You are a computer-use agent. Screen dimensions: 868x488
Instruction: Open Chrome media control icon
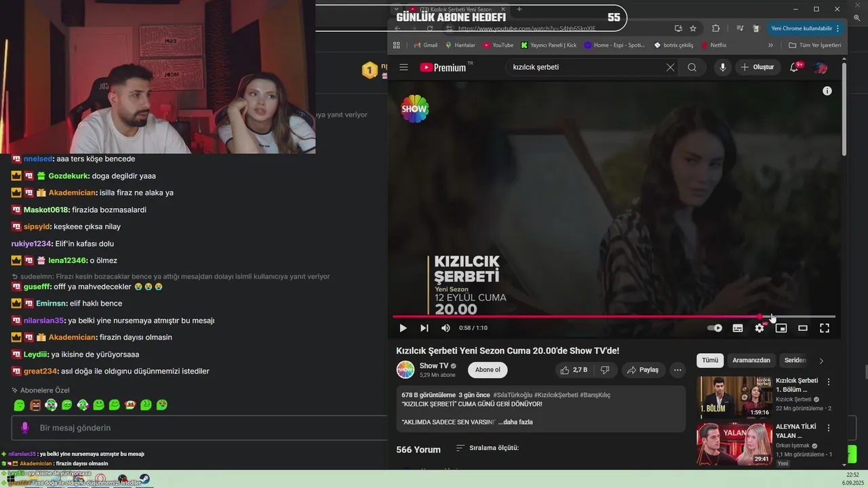740,28
